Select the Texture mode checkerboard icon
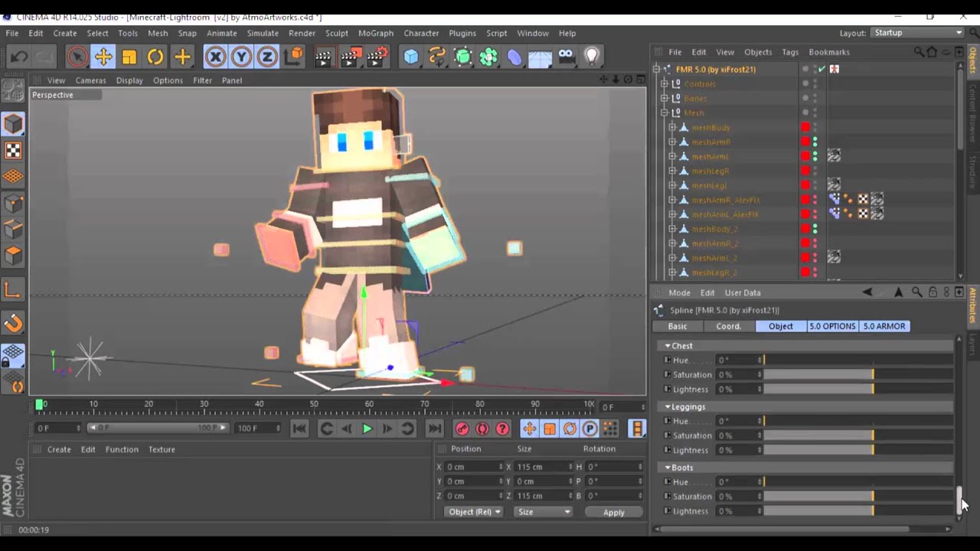The image size is (980, 551). tap(13, 150)
